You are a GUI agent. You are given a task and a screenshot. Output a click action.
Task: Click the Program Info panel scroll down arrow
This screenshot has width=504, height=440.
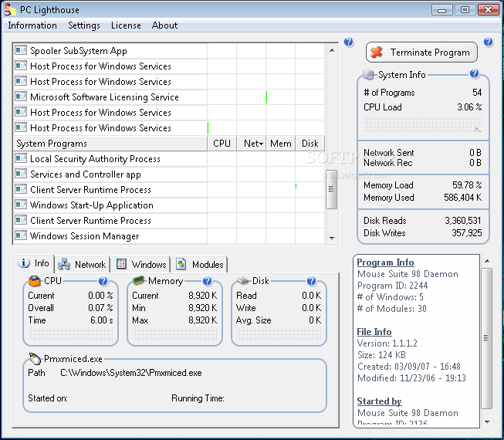487,422
